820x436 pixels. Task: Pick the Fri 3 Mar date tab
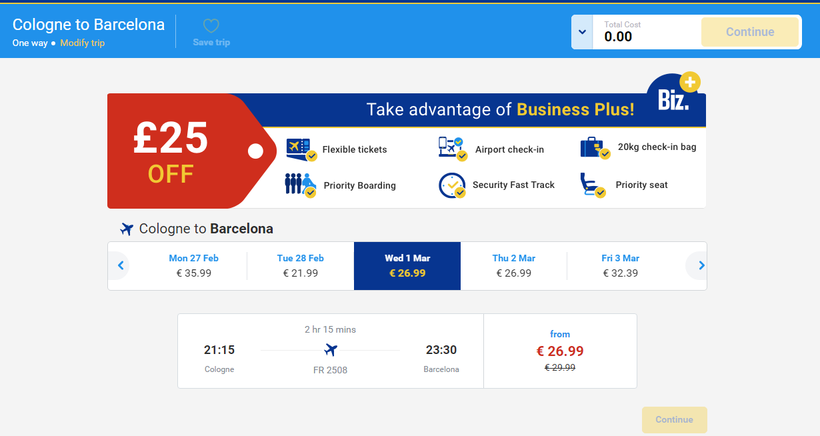620,265
